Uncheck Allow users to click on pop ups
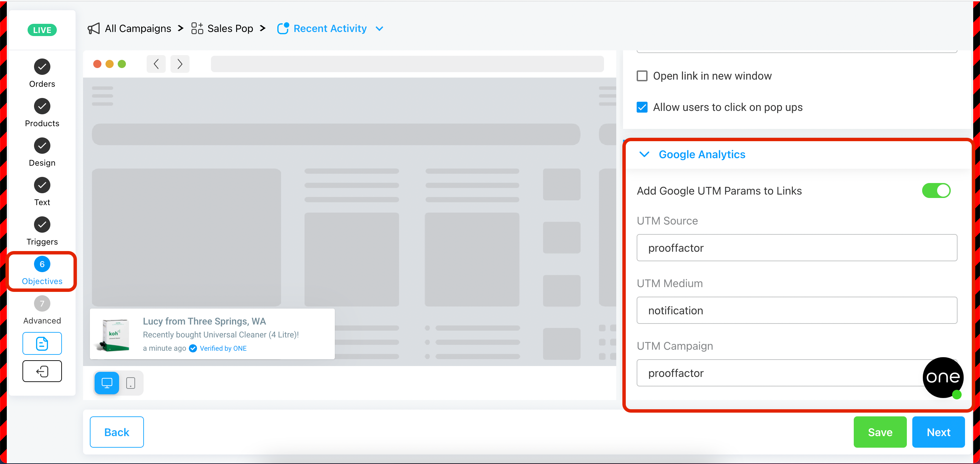This screenshot has height=464, width=980. point(642,107)
